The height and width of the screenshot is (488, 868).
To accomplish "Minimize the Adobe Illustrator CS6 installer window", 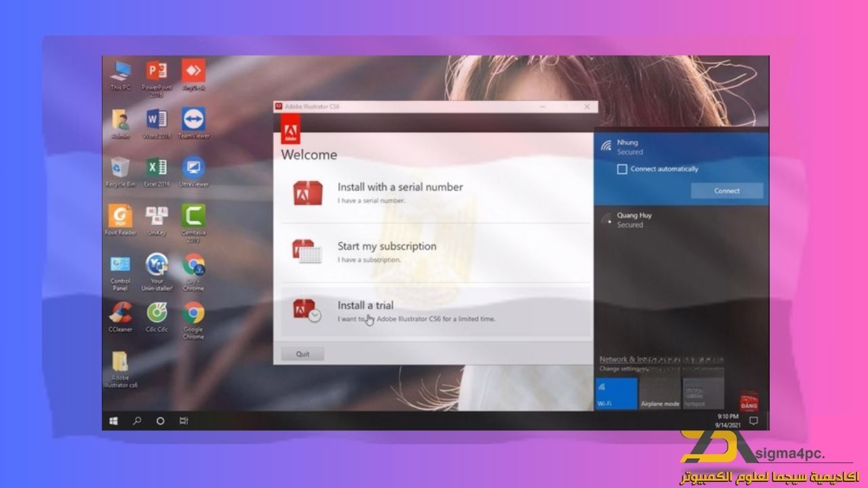I will tap(542, 107).
